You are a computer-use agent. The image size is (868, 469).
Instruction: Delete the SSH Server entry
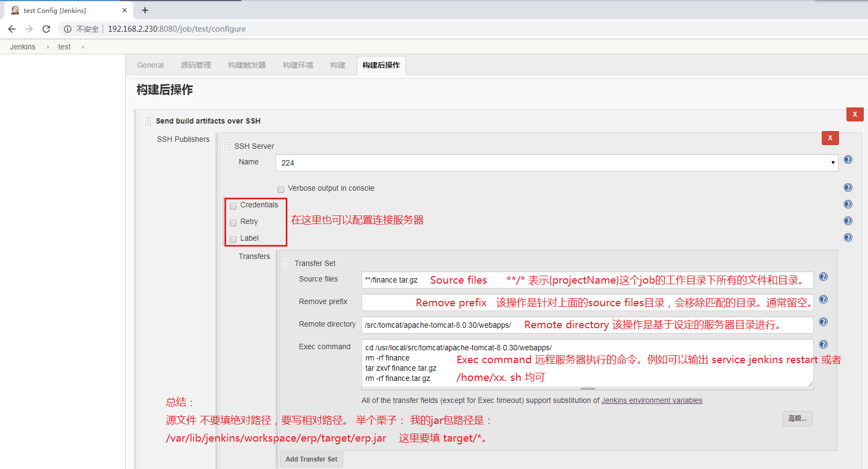[830, 138]
